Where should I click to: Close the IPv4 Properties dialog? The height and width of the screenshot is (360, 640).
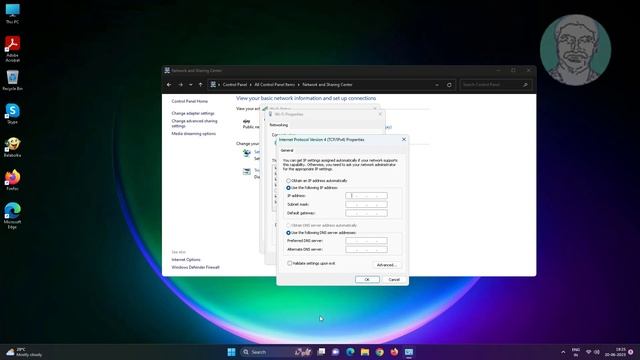pyautogui.click(x=404, y=139)
